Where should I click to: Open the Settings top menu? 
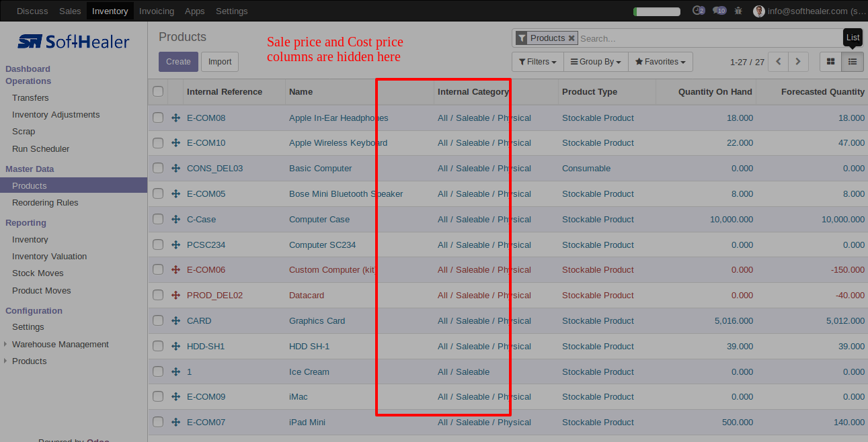click(232, 11)
